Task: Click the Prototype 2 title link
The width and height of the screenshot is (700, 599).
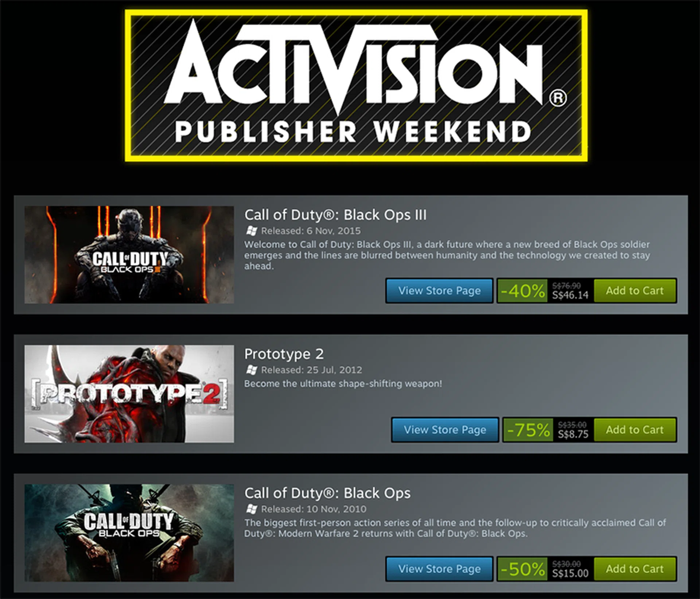Action: (284, 354)
